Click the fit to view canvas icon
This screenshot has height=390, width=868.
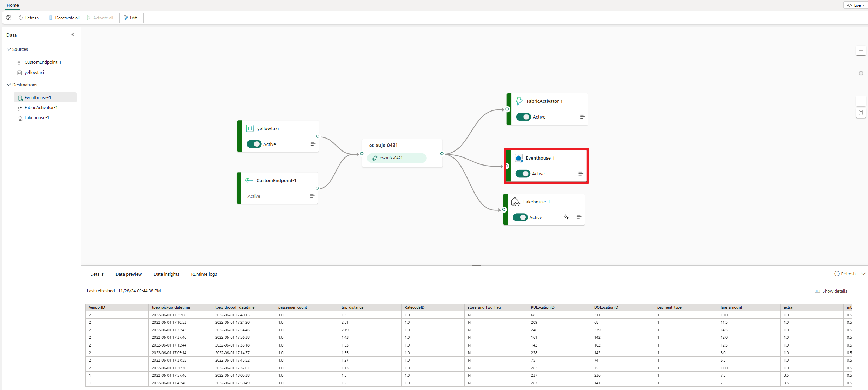point(861,113)
